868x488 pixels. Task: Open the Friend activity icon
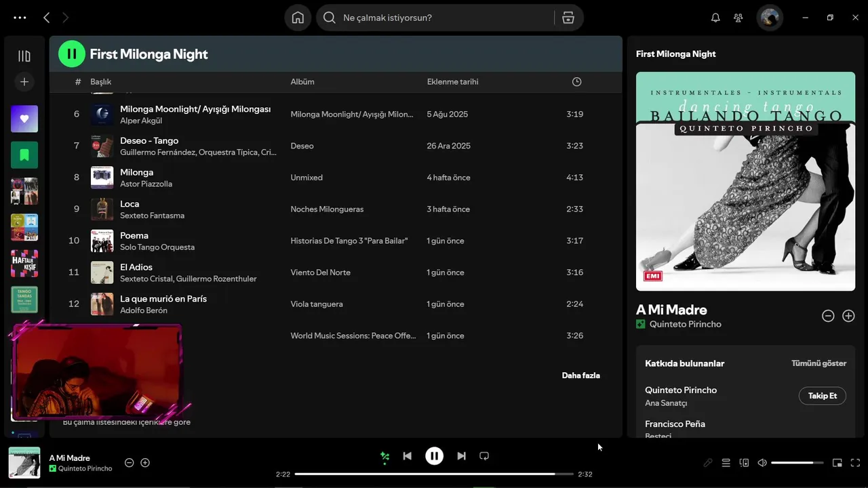click(738, 18)
